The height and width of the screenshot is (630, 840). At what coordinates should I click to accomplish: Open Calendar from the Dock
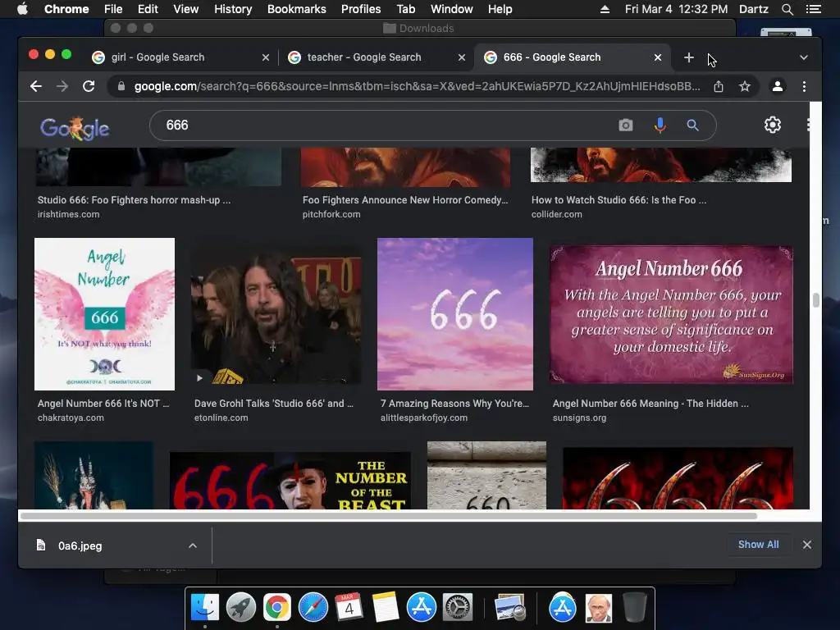coord(349,608)
